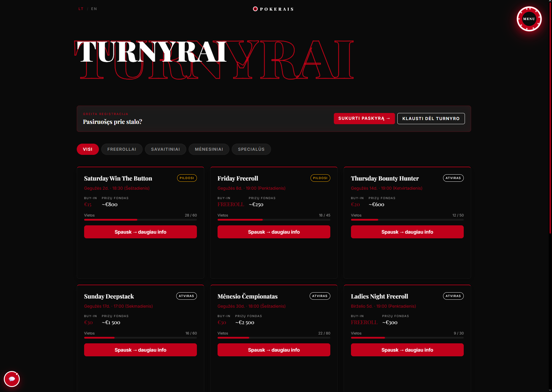The height and width of the screenshot is (392, 552).
Task: Select the Savaitiniai filter tab
Action: (166, 149)
